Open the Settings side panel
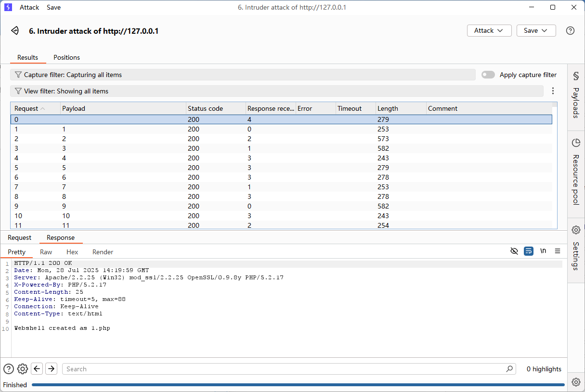This screenshot has height=392, width=585. pos(576,248)
